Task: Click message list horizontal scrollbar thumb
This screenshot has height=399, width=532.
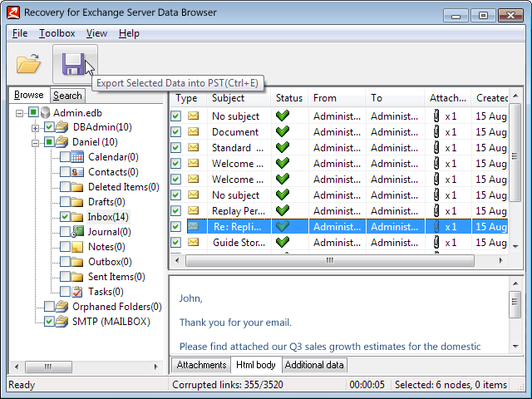Action: click(330, 260)
